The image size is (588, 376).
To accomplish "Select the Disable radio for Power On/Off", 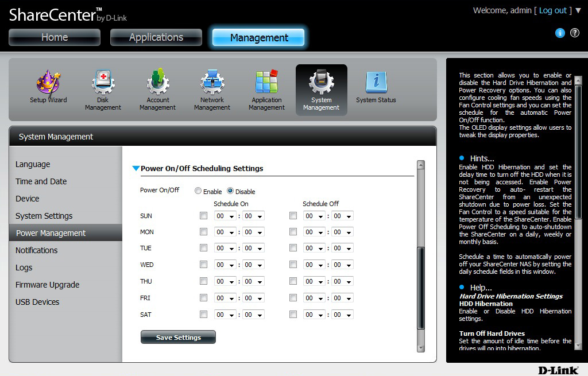I will tap(230, 191).
